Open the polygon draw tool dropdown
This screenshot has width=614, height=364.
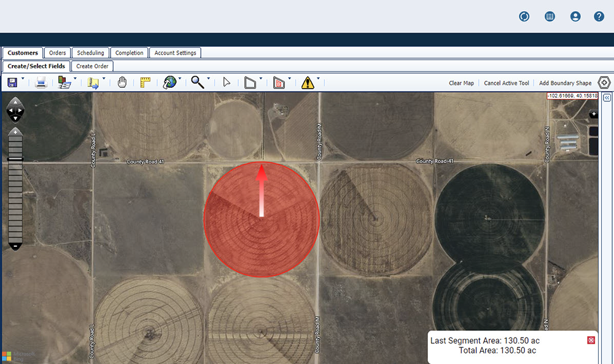pyautogui.click(x=261, y=79)
